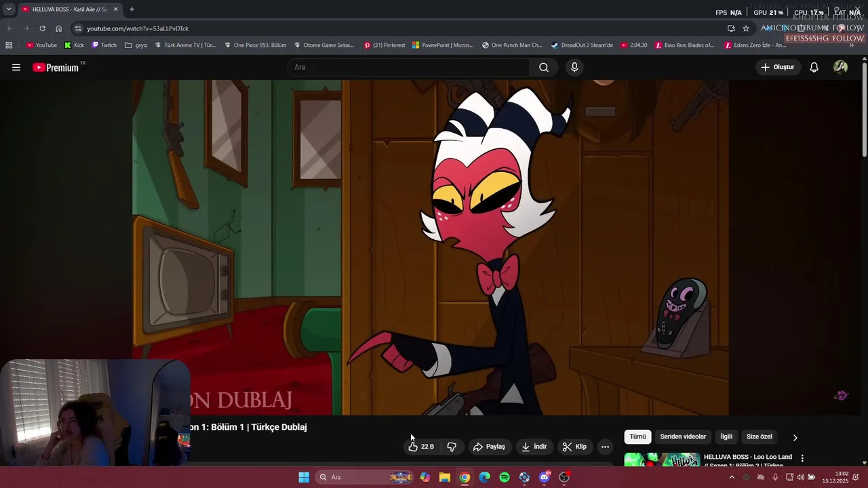This screenshot has height=488, width=868.
Task: Open the Pinterest bookmark
Action: click(x=384, y=45)
